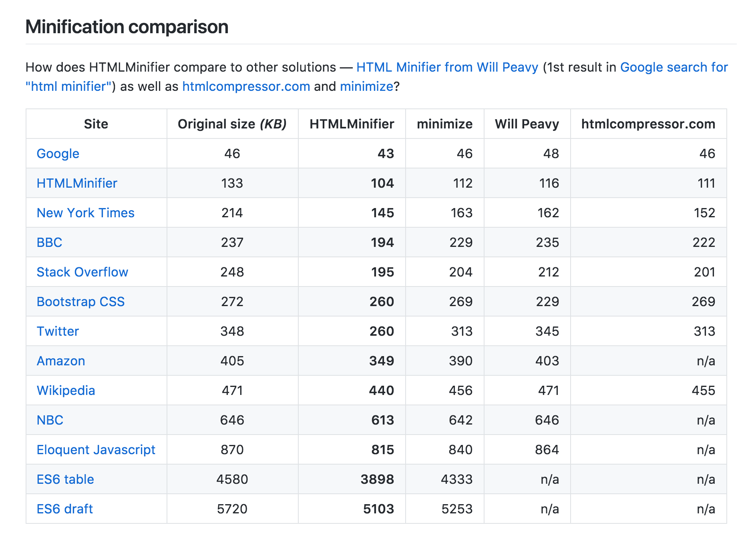Open the htmlcompressor.com link in the paragraph
Image resolution: width=756 pixels, height=545 pixels.
coord(246,86)
